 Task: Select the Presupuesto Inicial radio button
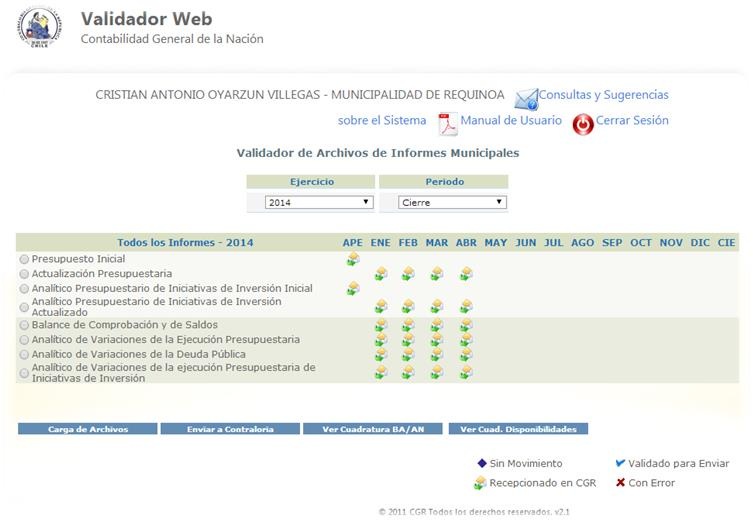pyautogui.click(x=24, y=259)
